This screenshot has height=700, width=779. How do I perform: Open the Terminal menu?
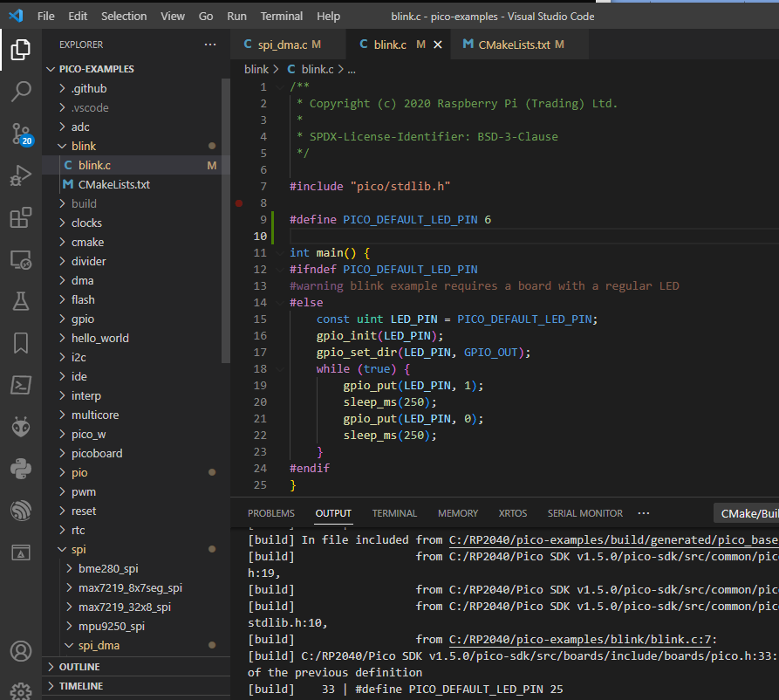(282, 17)
